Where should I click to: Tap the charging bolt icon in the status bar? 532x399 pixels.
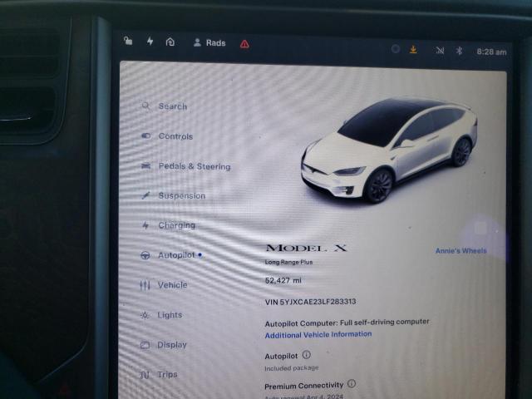click(x=150, y=42)
